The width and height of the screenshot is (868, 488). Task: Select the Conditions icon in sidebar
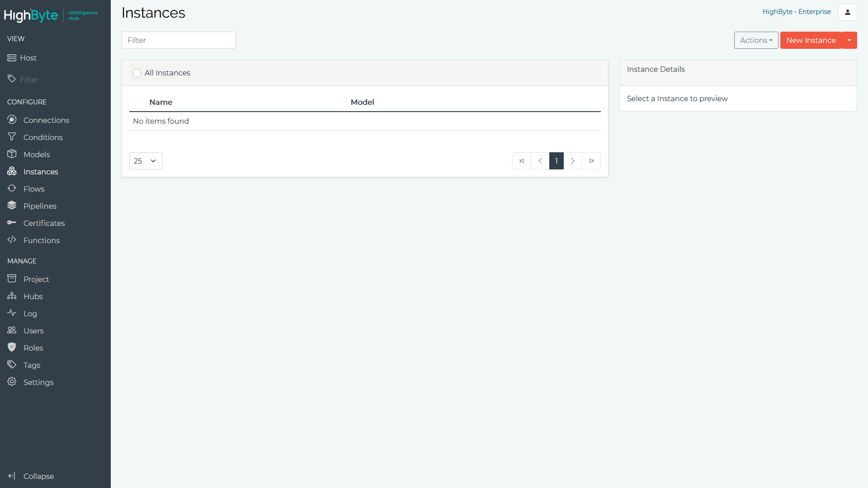(12, 137)
